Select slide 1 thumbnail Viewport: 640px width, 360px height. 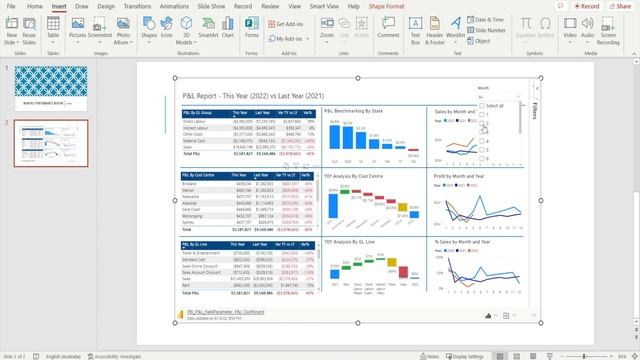pos(51,88)
